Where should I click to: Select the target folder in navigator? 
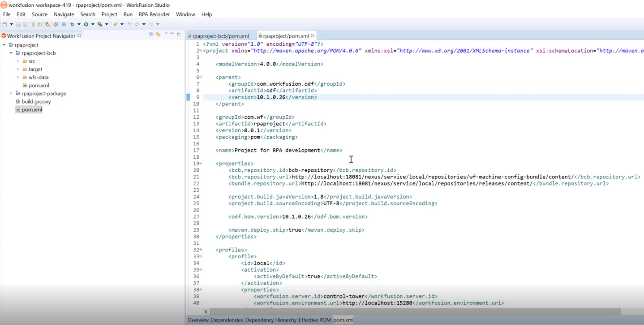(35, 69)
